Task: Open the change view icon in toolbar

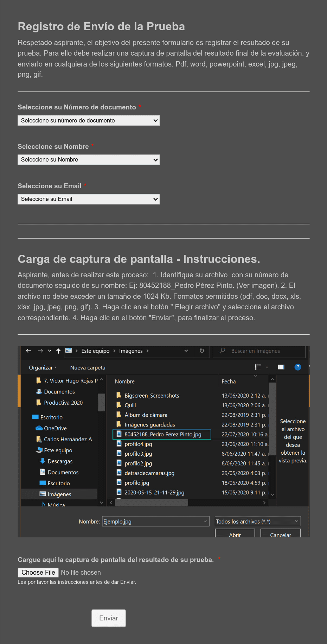Action: tap(258, 367)
